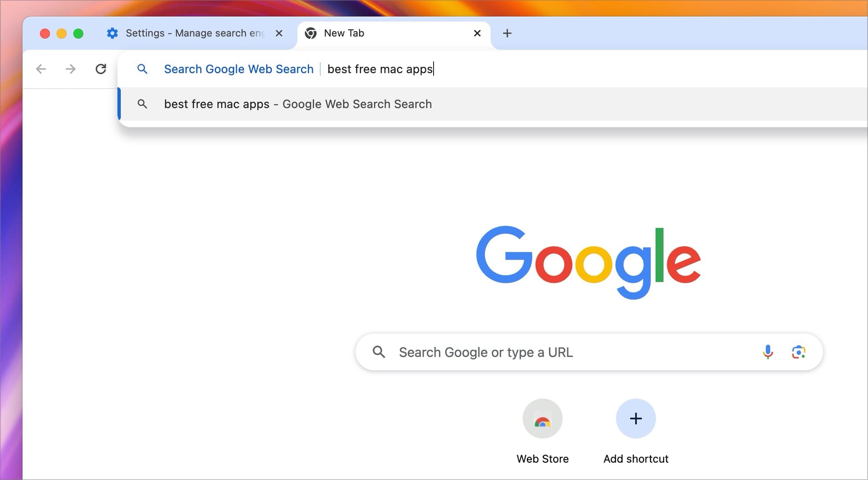Viewport: 868px width, 480px height.
Task: Click the omnibar search input field
Action: (379, 69)
